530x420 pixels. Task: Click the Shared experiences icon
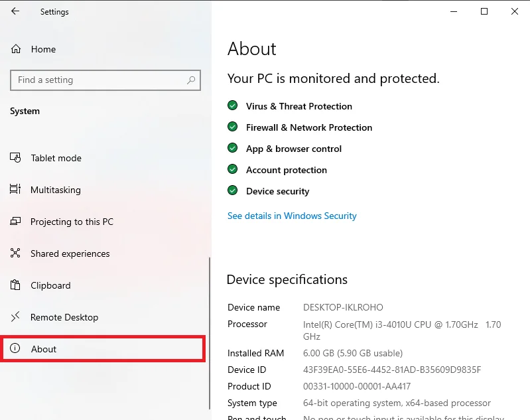point(15,253)
